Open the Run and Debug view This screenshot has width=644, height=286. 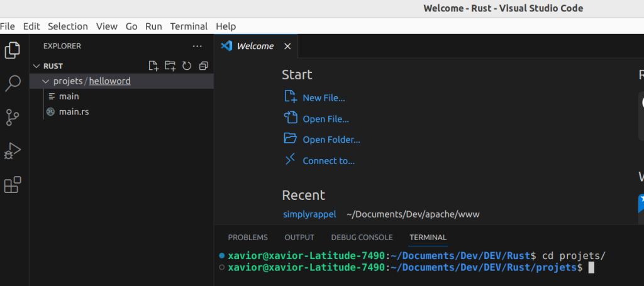click(x=13, y=151)
